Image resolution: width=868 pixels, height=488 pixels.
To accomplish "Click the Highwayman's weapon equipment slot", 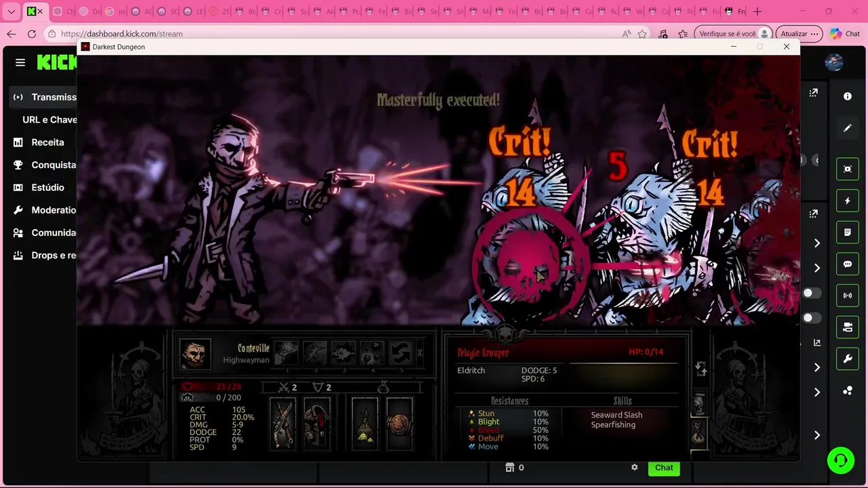I will (283, 424).
